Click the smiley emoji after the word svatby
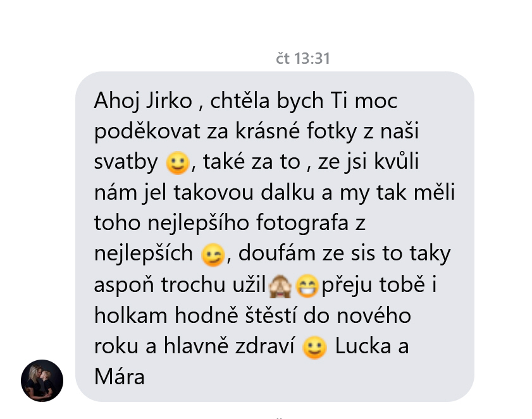Image resolution: width=532 pixels, height=419 pixels. (x=177, y=162)
